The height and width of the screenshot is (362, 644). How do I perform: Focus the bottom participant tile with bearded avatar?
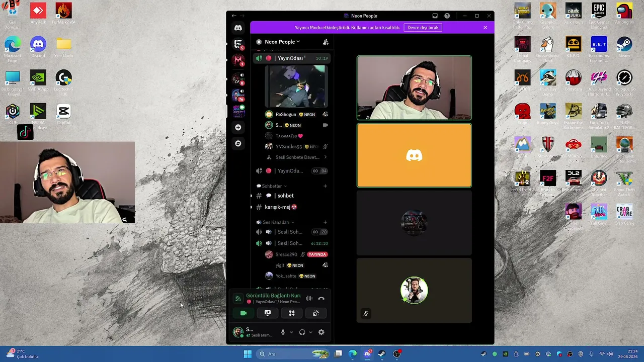tap(414, 290)
